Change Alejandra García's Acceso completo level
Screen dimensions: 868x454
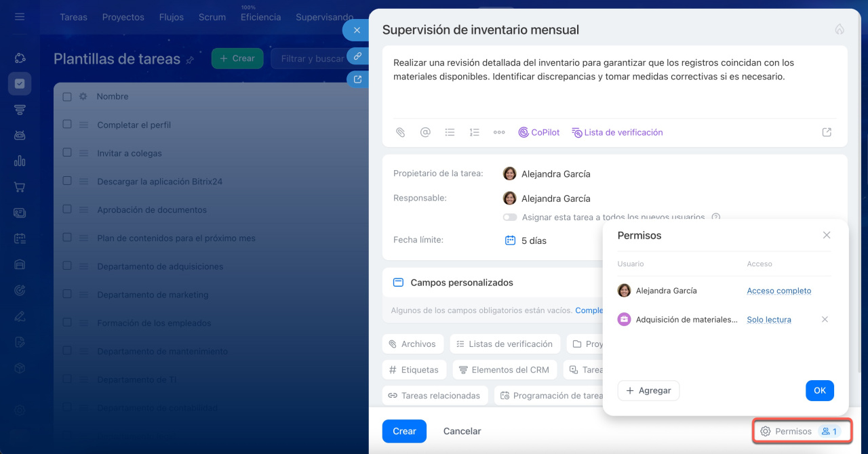(x=778, y=291)
